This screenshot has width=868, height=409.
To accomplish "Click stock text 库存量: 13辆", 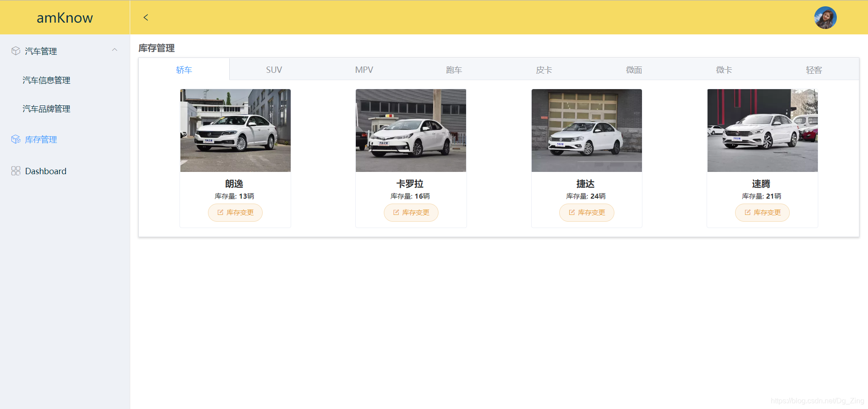I will (x=234, y=196).
